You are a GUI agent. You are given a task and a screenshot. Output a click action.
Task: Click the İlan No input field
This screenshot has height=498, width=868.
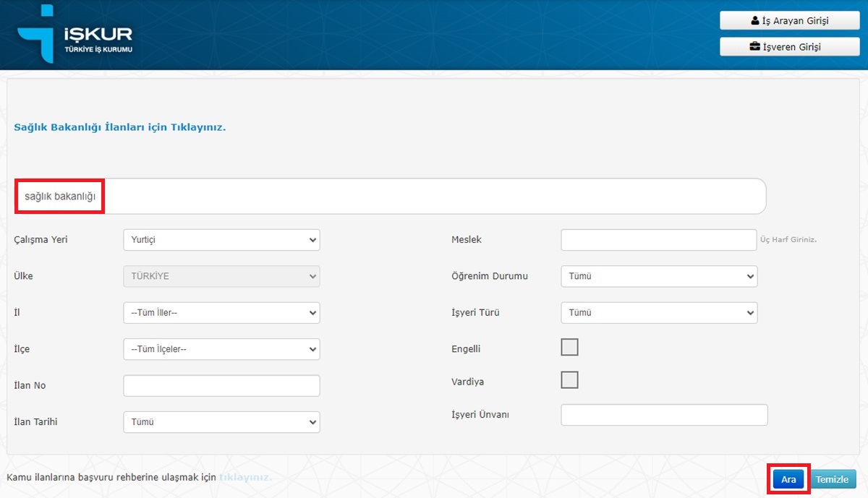click(x=221, y=386)
